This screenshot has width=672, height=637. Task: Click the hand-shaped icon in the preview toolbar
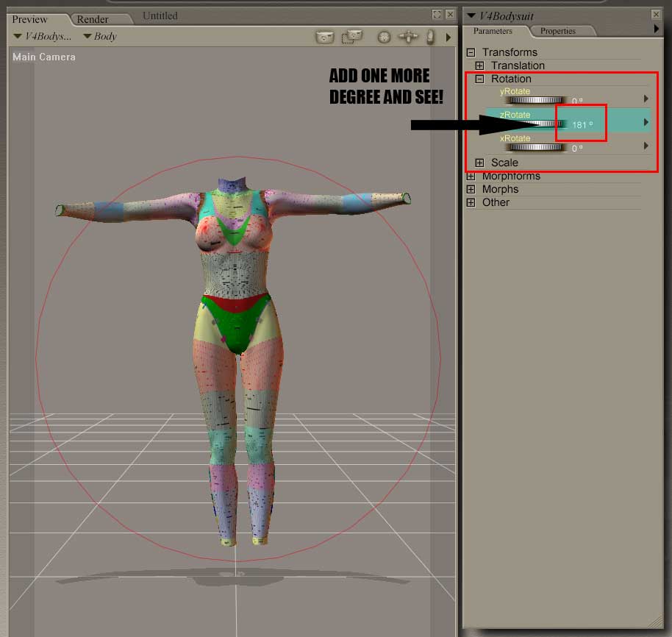[x=431, y=37]
